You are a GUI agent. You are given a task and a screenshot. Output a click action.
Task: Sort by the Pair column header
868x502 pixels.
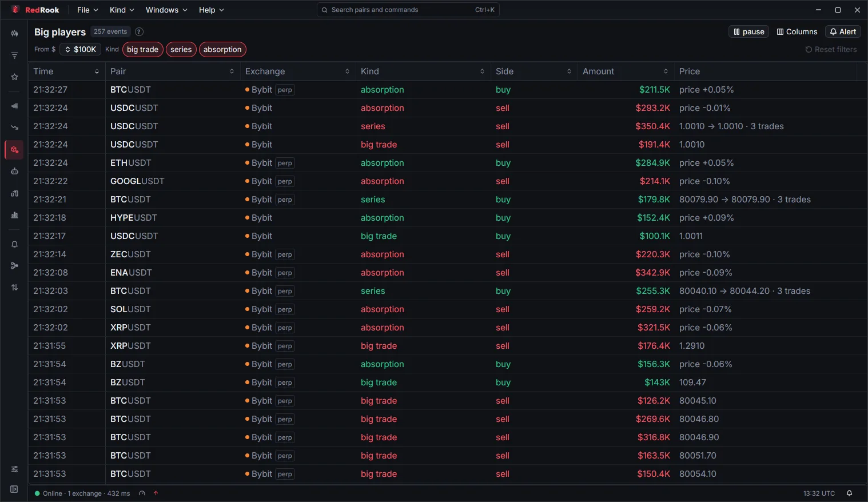173,71
